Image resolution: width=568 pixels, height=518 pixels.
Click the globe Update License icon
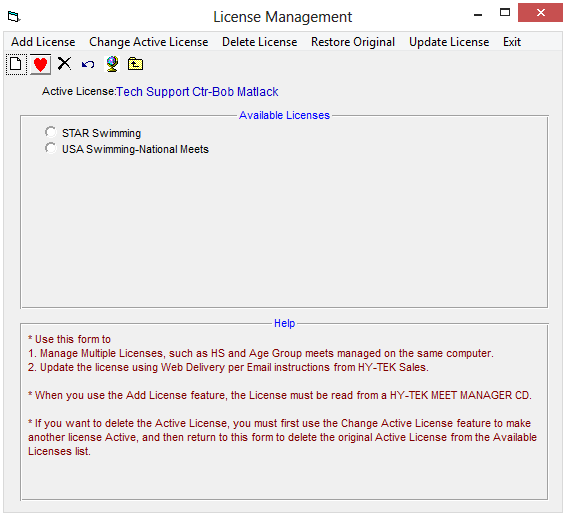pos(112,64)
